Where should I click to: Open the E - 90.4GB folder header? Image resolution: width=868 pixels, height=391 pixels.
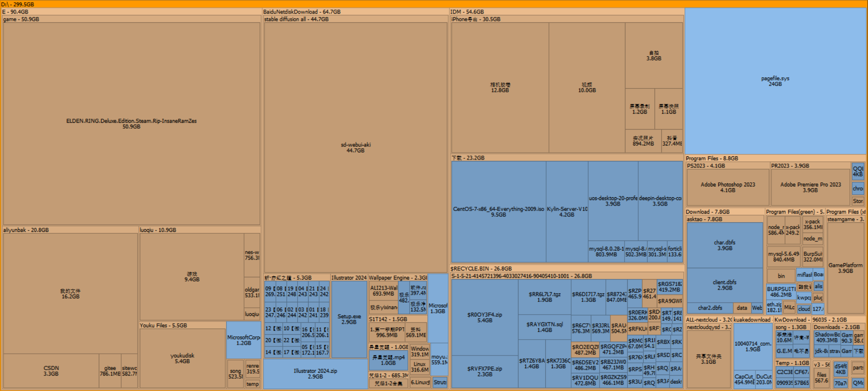coord(132,12)
